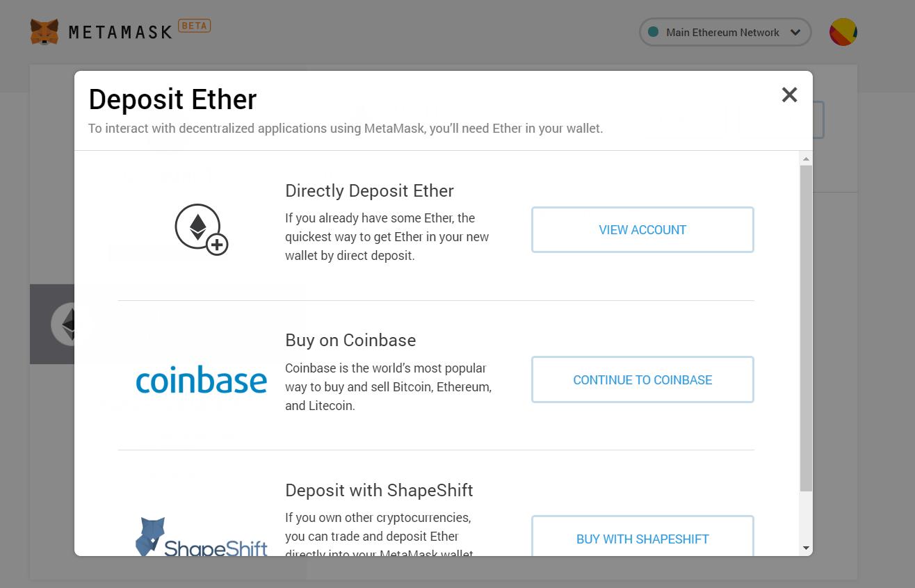The width and height of the screenshot is (915, 588).
Task: Click the View Account button
Action: (642, 229)
